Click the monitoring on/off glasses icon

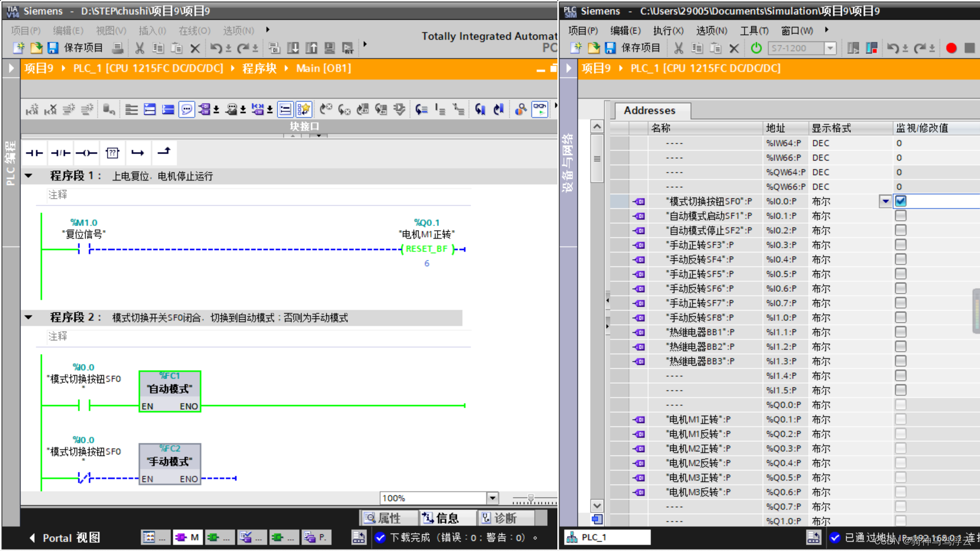pos(540,109)
